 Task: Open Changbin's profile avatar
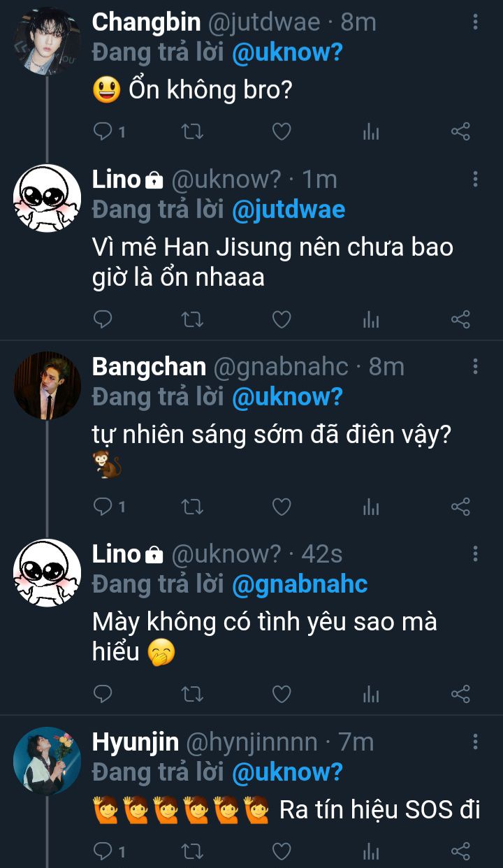coord(48,41)
